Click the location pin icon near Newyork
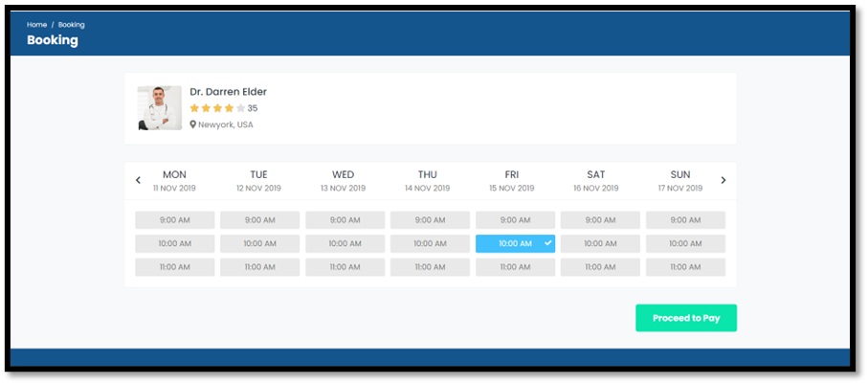Screen dimensions: 868x384 [x=192, y=124]
